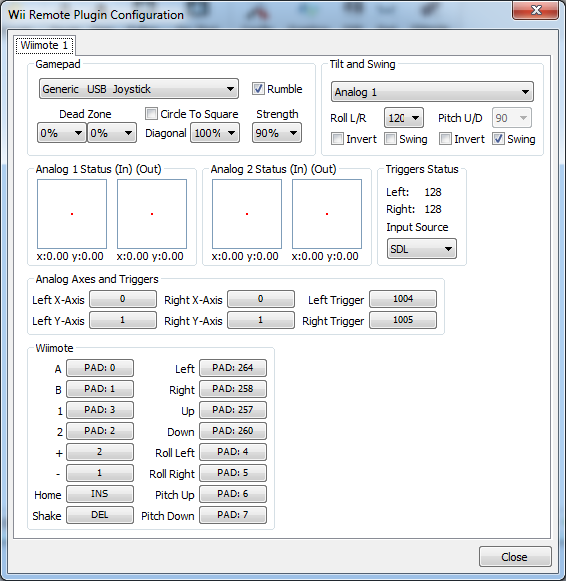Set the Right X-Axis mapping button
This screenshot has height=581, width=566.
[261, 299]
